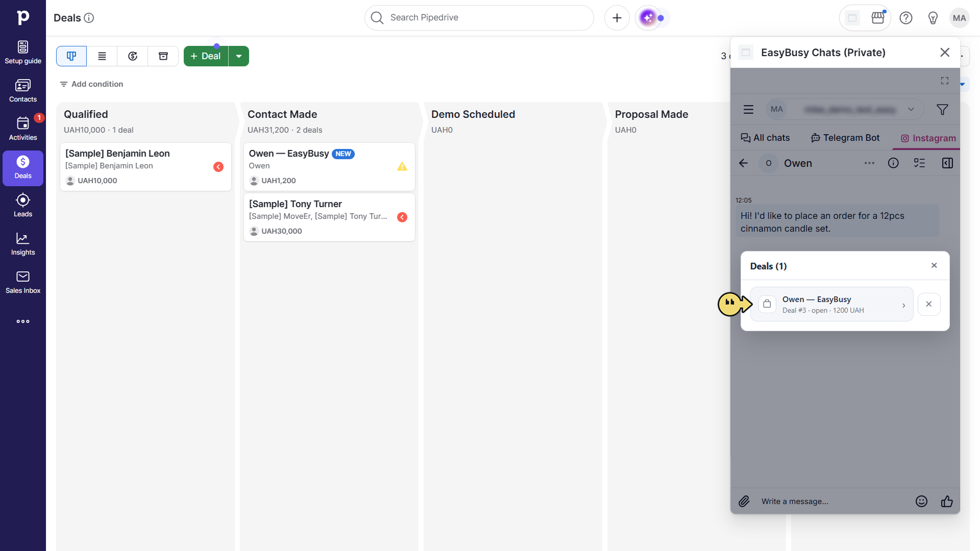Click the quick add plus button
This screenshot has height=551, width=980.
pyautogui.click(x=617, y=18)
